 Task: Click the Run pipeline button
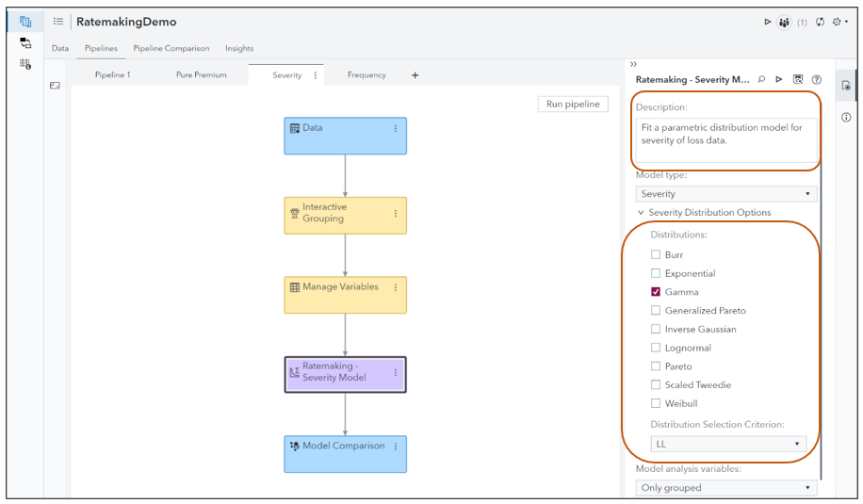pyautogui.click(x=573, y=105)
